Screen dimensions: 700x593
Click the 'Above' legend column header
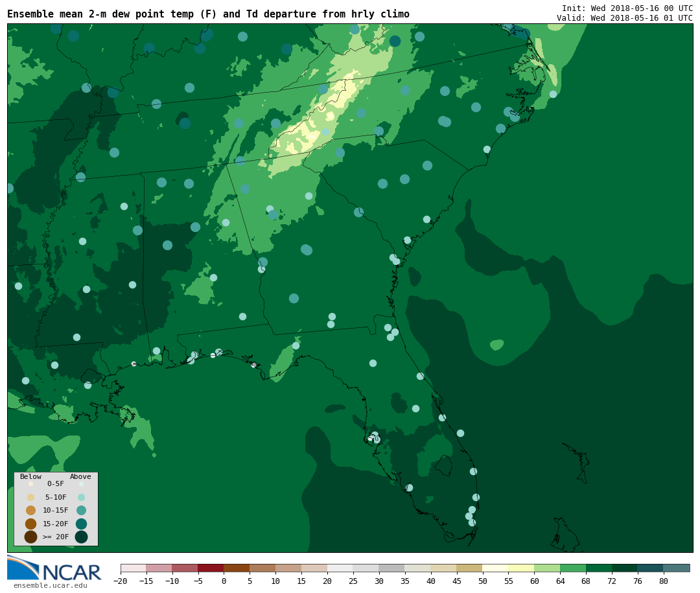pos(80,476)
